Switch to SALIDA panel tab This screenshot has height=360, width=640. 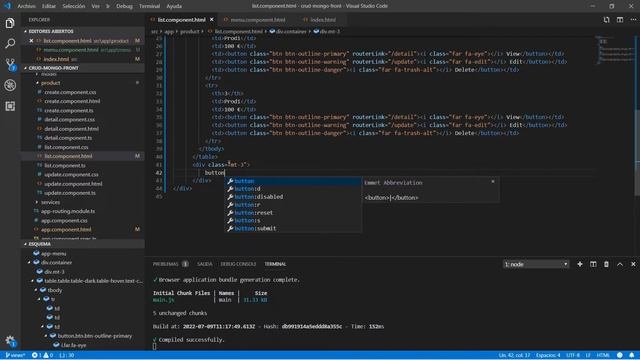[204, 264]
